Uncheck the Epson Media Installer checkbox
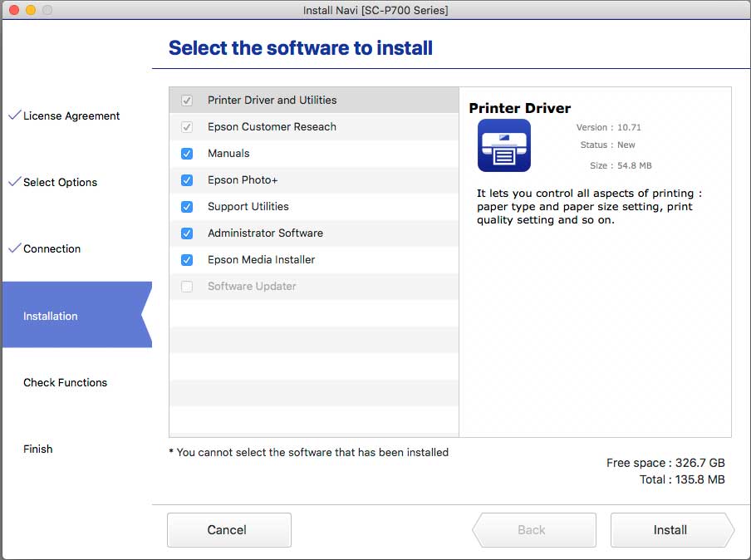 [x=187, y=260]
